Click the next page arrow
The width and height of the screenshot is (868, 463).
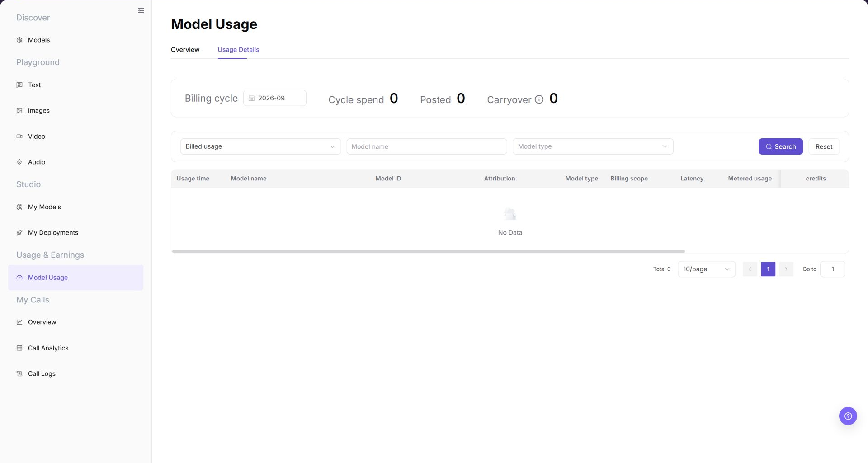(x=786, y=269)
